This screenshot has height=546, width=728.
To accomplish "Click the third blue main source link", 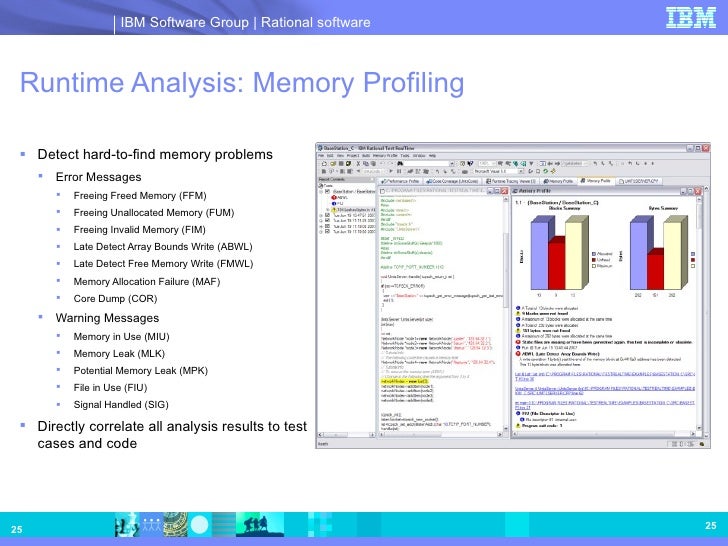I will click(x=605, y=405).
